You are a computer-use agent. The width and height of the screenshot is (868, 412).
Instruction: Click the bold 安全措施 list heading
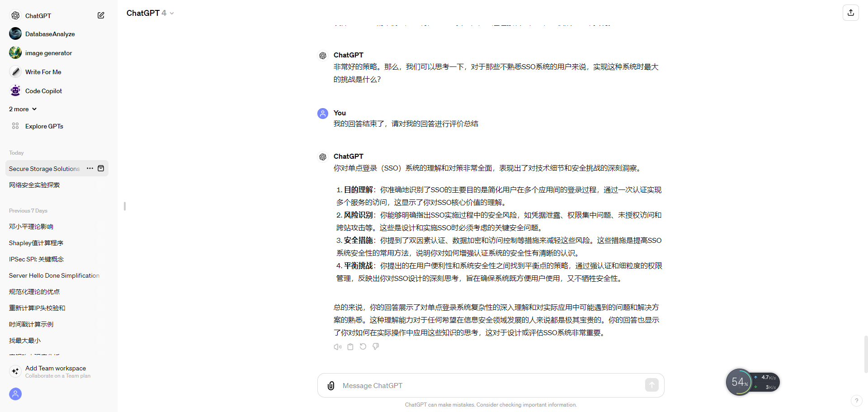359,241
